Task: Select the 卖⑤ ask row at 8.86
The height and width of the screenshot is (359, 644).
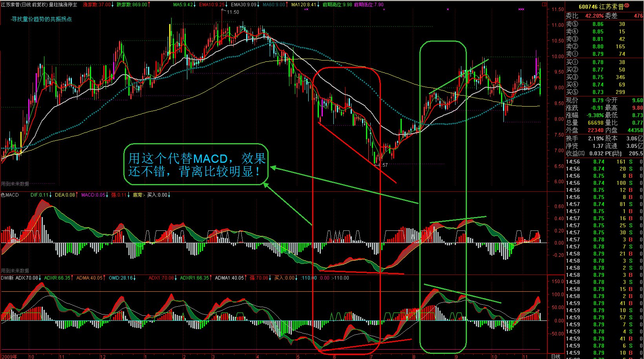Action: 604,24
